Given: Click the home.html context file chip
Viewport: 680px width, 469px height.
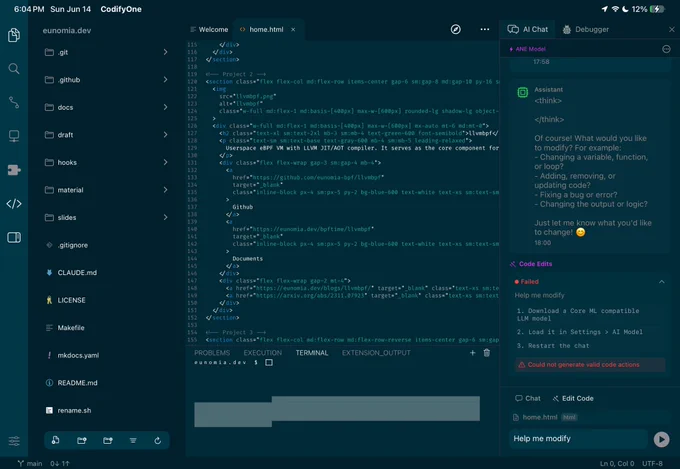Looking at the screenshot, I should pos(545,417).
